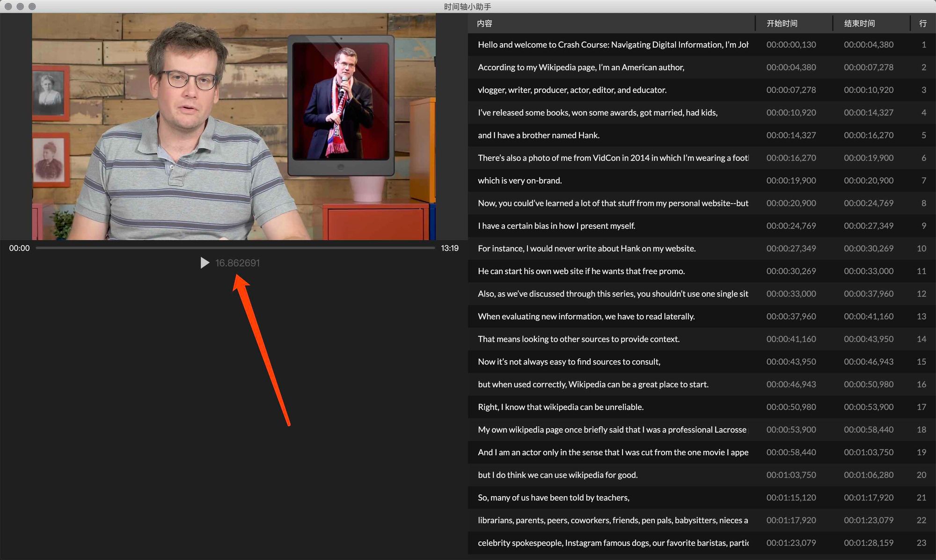Viewport: 936px width, 560px height.
Task: Click the 结束时间 column header
Action: click(859, 23)
